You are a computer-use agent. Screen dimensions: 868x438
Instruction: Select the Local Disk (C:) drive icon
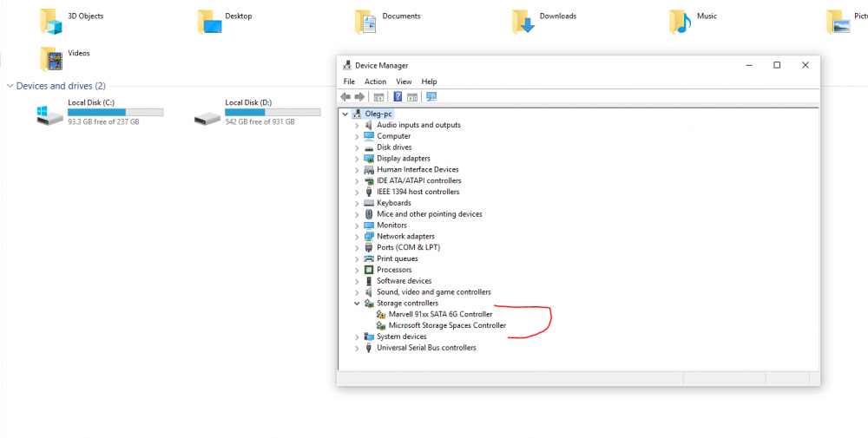(49, 115)
